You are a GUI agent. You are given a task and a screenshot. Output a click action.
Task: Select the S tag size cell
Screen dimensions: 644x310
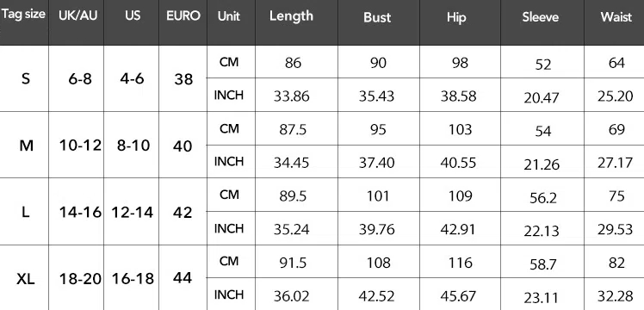click(x=26, y=78)
